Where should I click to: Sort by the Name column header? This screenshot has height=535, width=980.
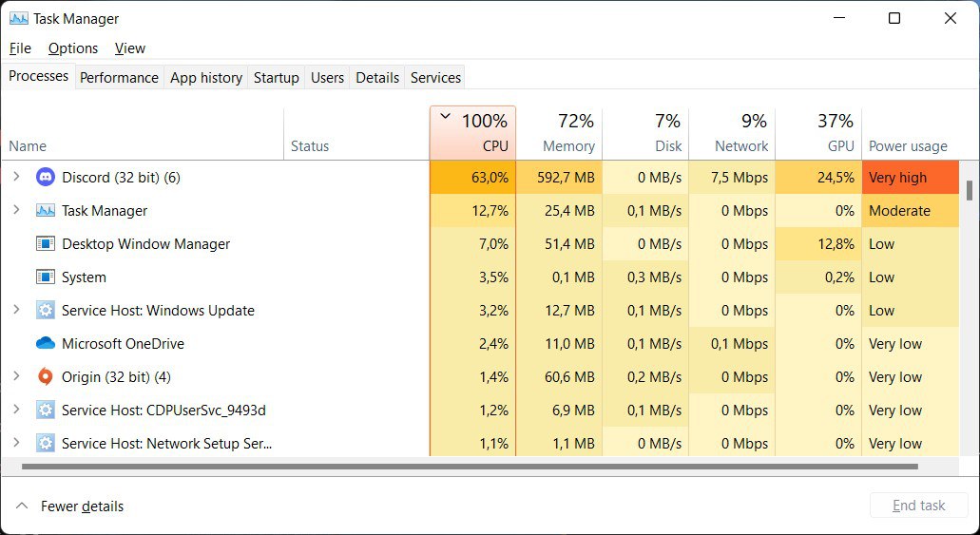pyautogui.click(x=143, y=133)
